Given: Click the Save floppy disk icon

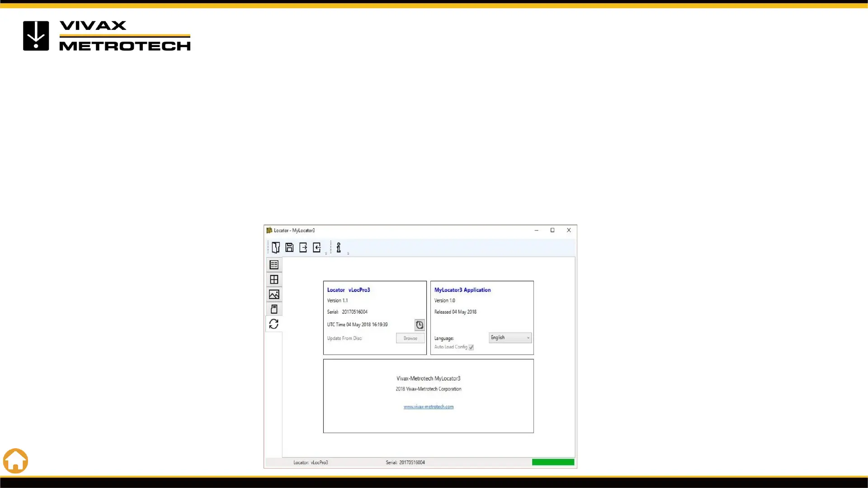Looking at the screenshot, I should click(289, 247).
